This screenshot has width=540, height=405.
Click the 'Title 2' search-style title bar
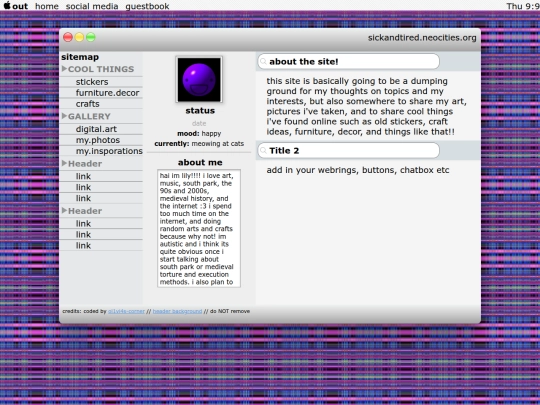[349, 150]
